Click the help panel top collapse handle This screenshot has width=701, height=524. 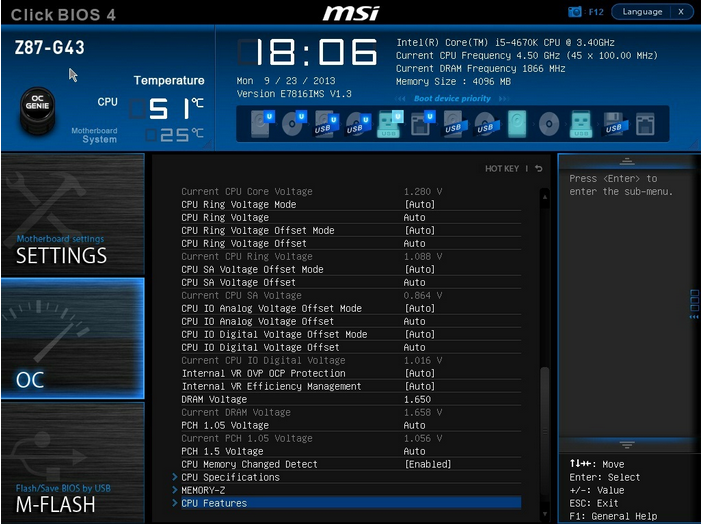click(x=627, y=161)
